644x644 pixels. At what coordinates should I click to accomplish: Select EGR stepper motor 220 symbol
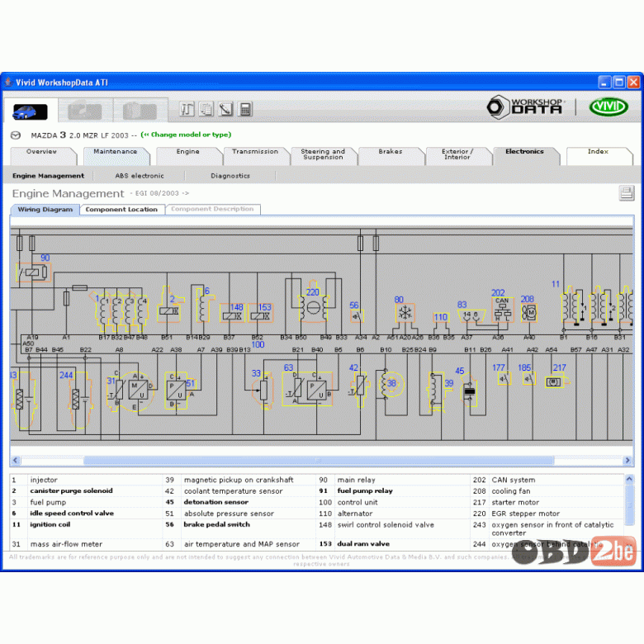tap(313, 309)
